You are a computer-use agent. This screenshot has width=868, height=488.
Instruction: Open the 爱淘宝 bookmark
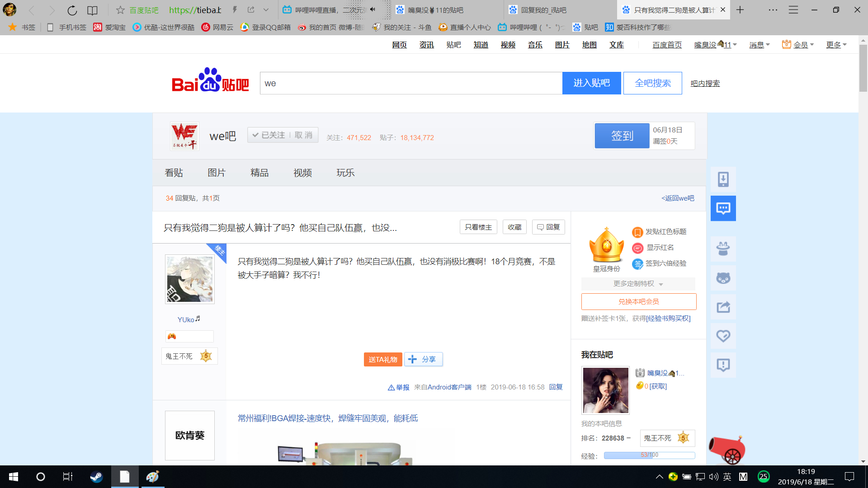coord(109,27)
